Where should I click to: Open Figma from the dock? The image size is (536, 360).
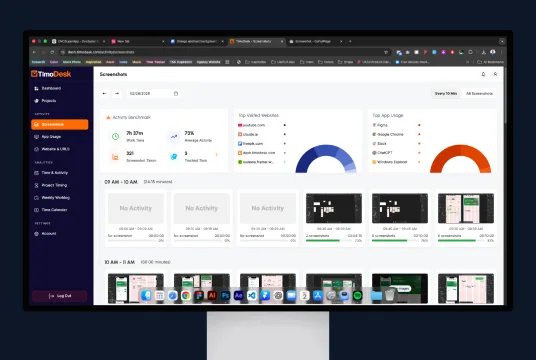(x=199, y=295)
